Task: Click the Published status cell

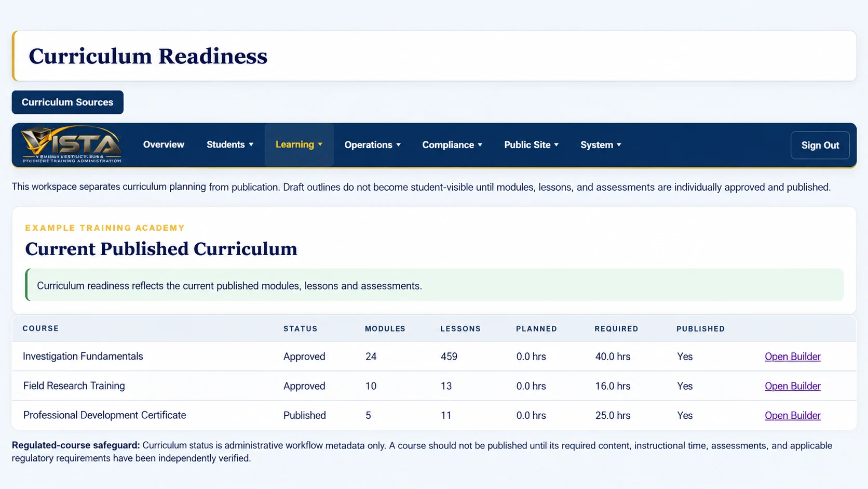Action: coord(305,415)
